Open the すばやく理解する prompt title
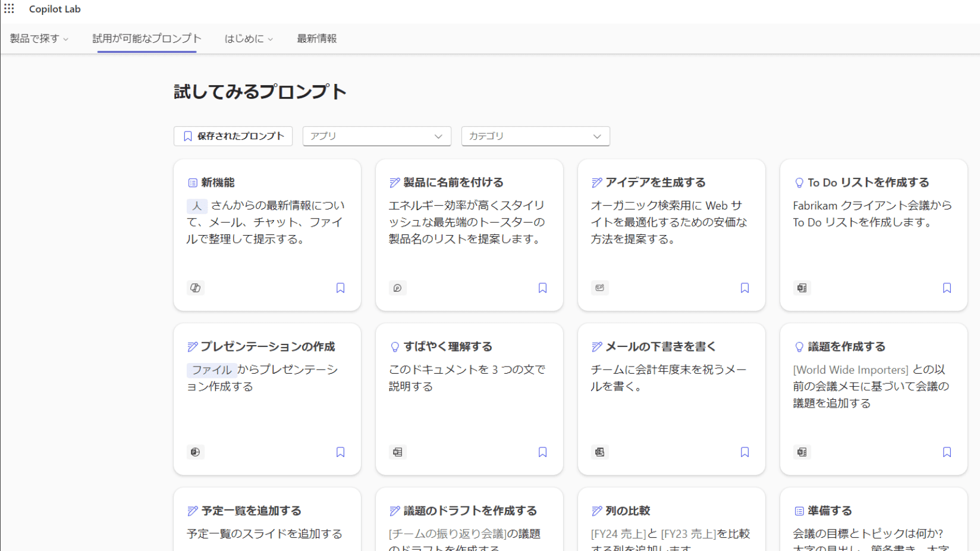The width and height of the screenshot is (980, 551). point(448,347)
